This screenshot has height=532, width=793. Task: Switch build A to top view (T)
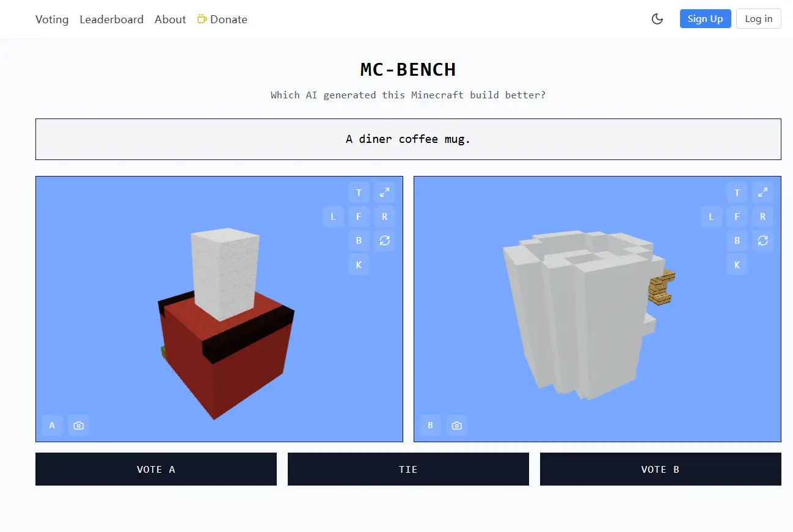tap(359, 192)
